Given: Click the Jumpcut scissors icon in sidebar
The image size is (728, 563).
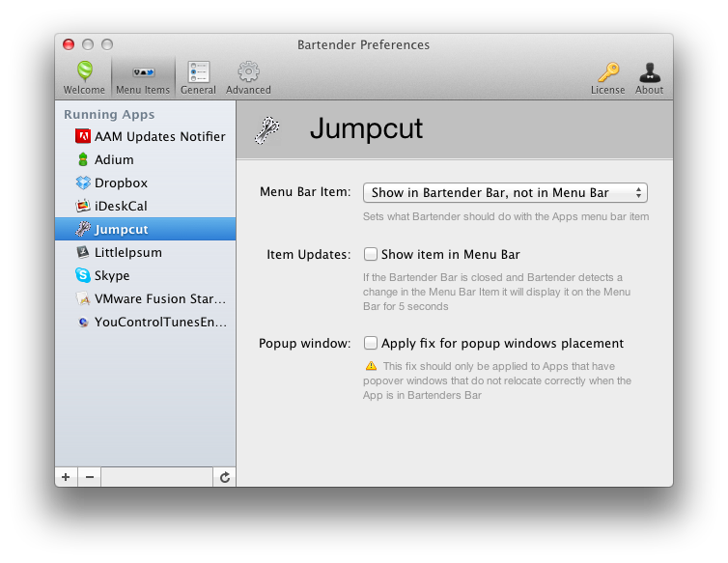Looking at the screenshot, I should click(x=83, y=229).
